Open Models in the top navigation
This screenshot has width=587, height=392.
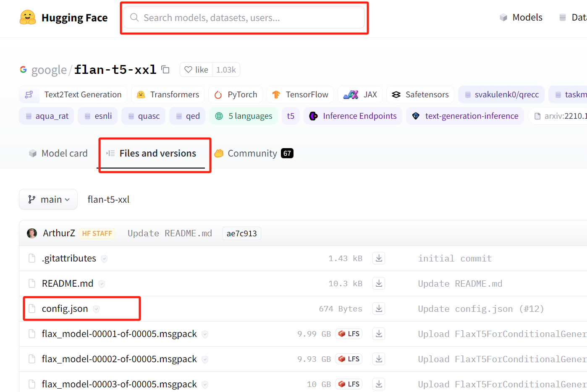coord(521,18)
